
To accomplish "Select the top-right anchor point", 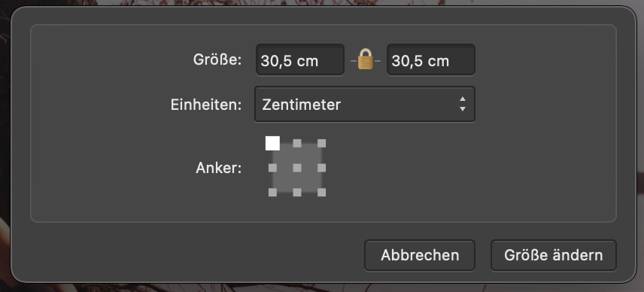I will (321, 143).
